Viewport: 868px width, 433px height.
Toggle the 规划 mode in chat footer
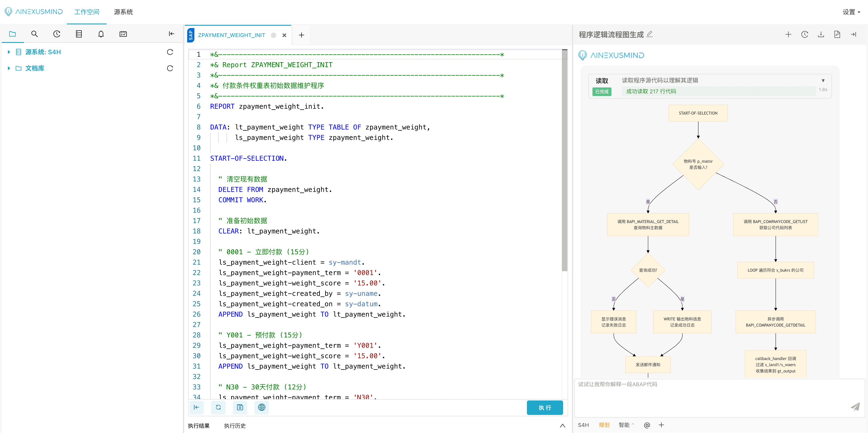pos(604,425)
